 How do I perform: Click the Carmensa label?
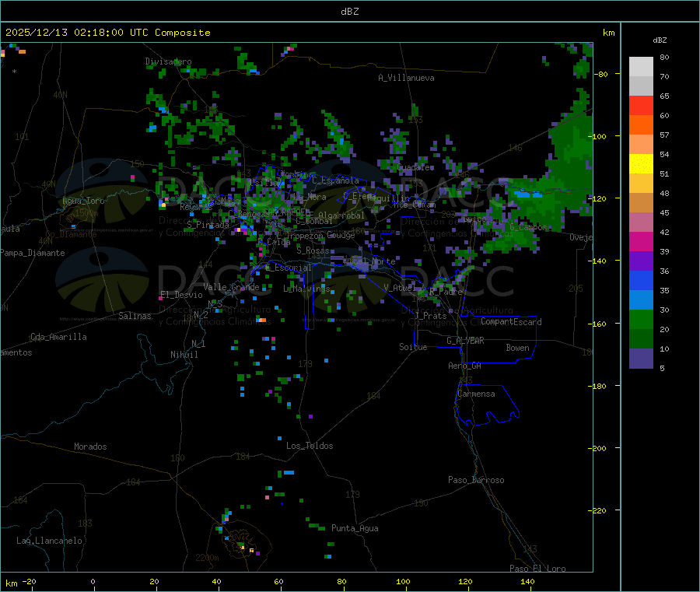click(x=476, y=394)
